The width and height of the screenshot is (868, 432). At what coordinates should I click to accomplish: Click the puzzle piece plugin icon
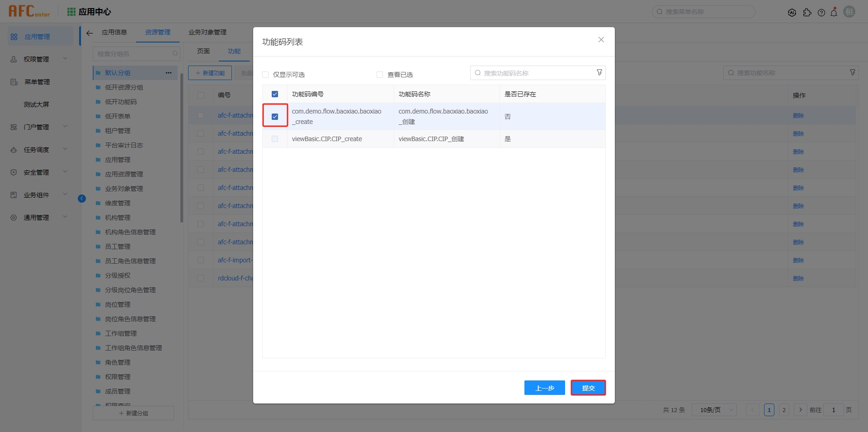tap(807, 13)
